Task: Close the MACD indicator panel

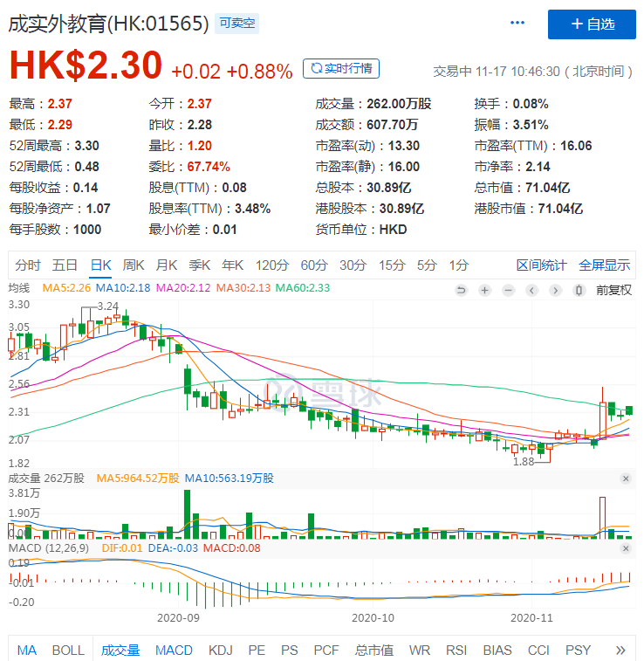Action: [x=626, y=548]
